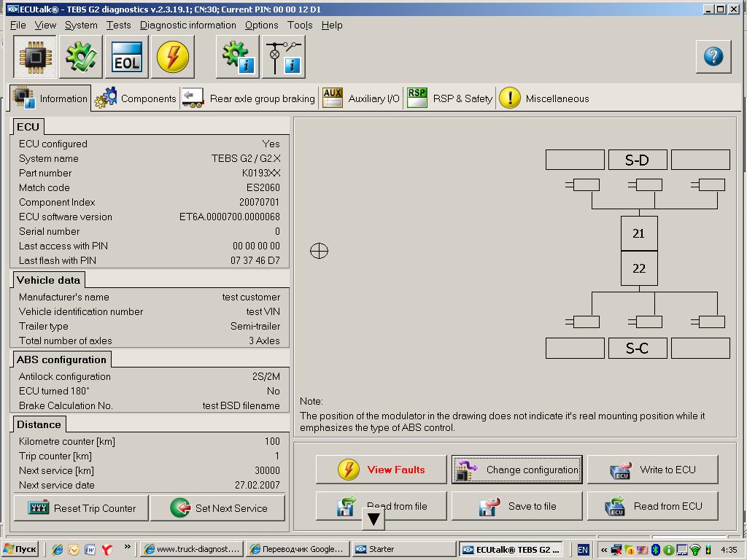The width and height of the screenshot is (747, 560).
Task: Click the Next service date value 27.02.2007
Action: [x=258, y=485]
